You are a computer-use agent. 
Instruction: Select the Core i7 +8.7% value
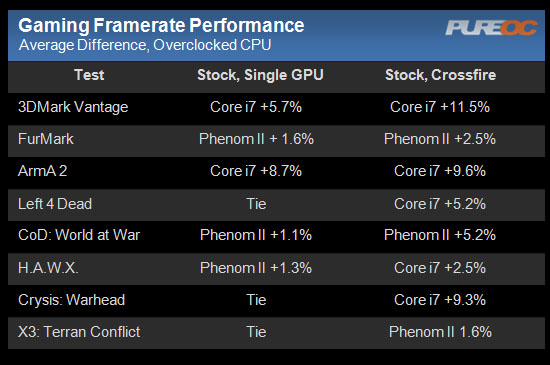256,171
